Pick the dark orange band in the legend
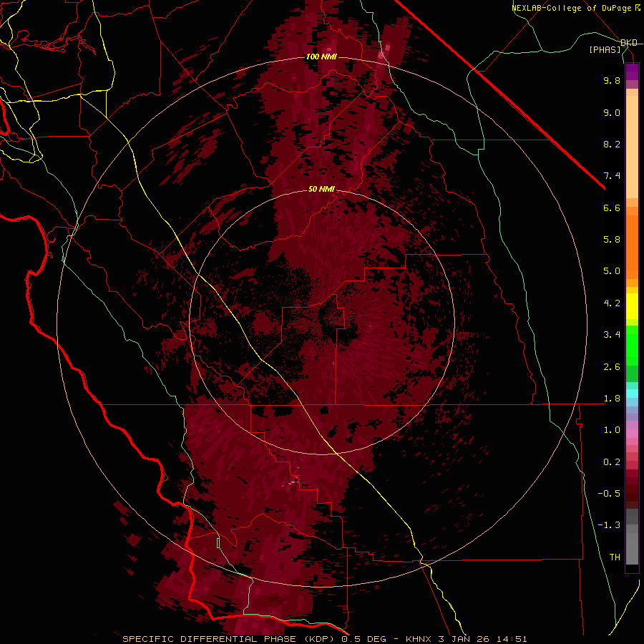The width and height of the screenshot is (644, 644). [632, 248]
